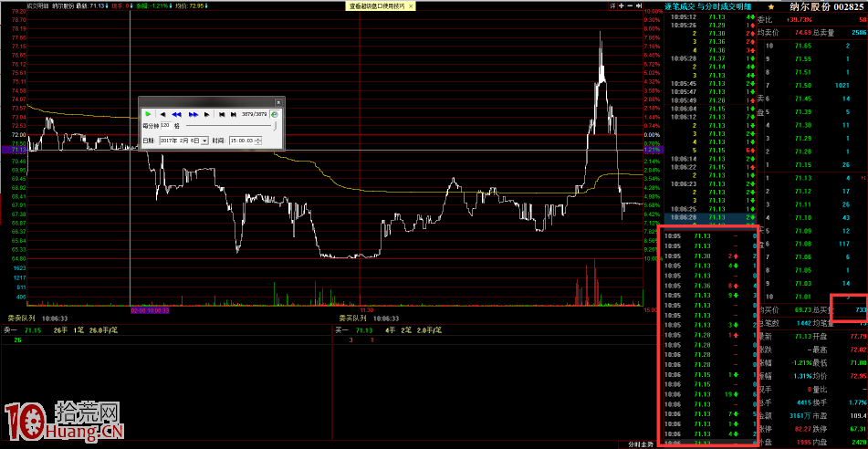Start replay with the green play button

coord(148,114)
